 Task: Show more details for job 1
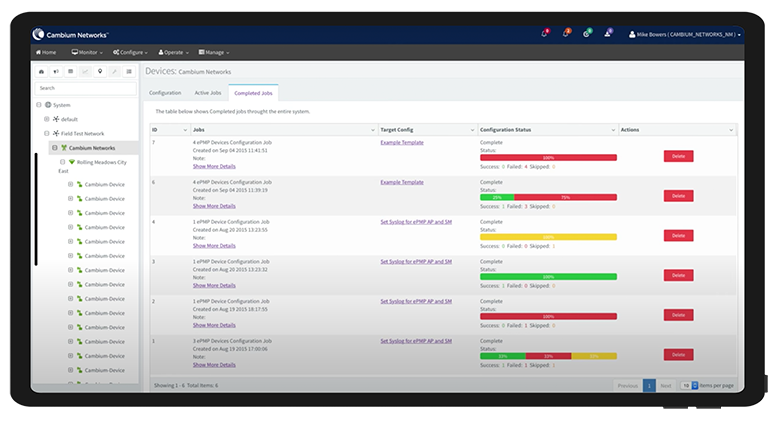tap(214, 365)
